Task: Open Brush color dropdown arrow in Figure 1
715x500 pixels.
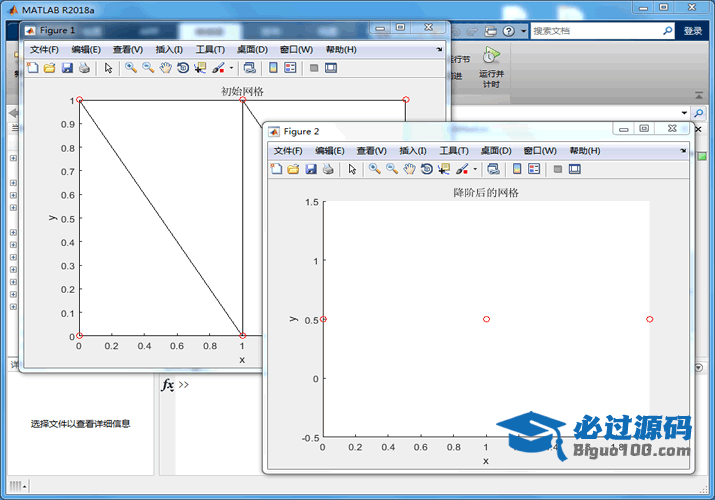Action: click(231, 68)
